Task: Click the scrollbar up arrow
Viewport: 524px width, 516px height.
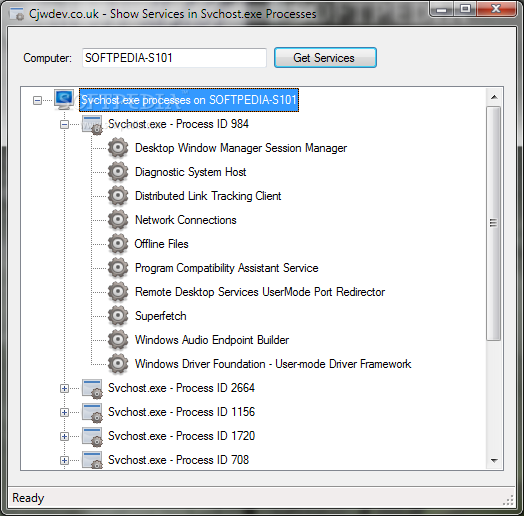Action: click(494, 97)
